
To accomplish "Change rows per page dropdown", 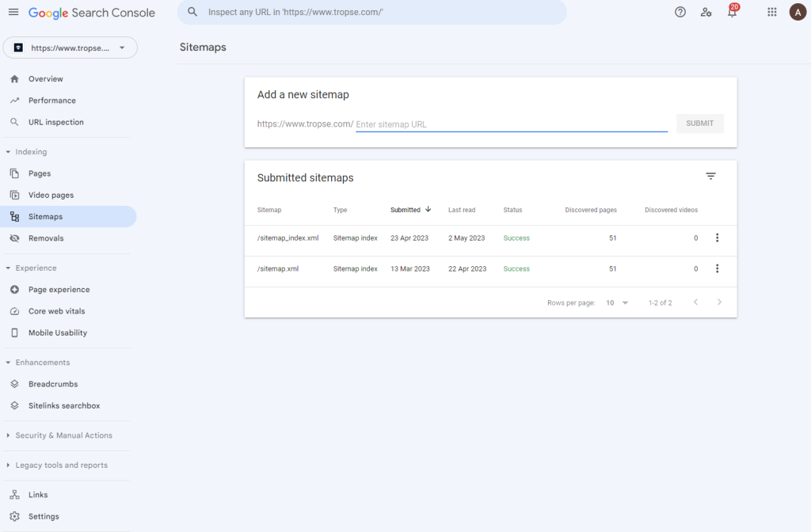I will (x=617, y=303).
